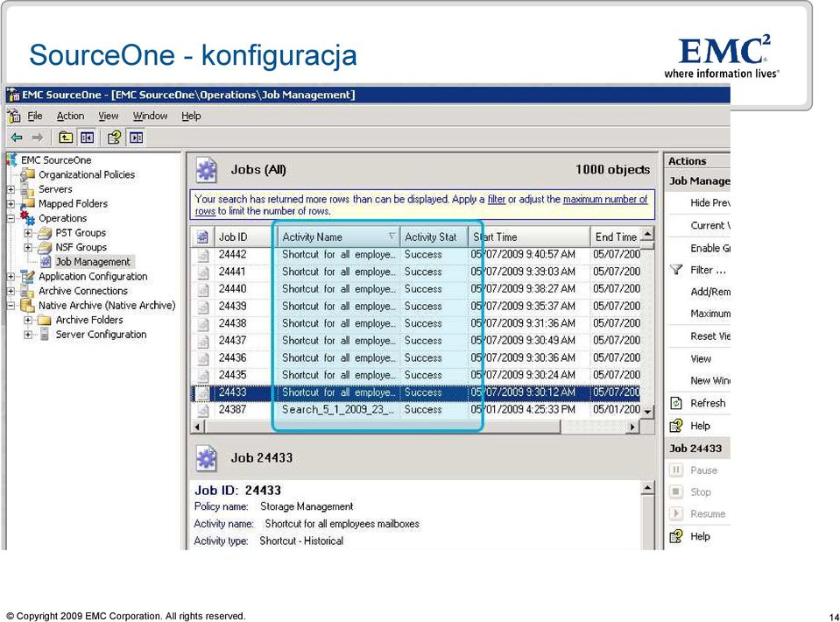The image size is (840, 622).
Task: Expand the PST Groups node
Action: 28,233
